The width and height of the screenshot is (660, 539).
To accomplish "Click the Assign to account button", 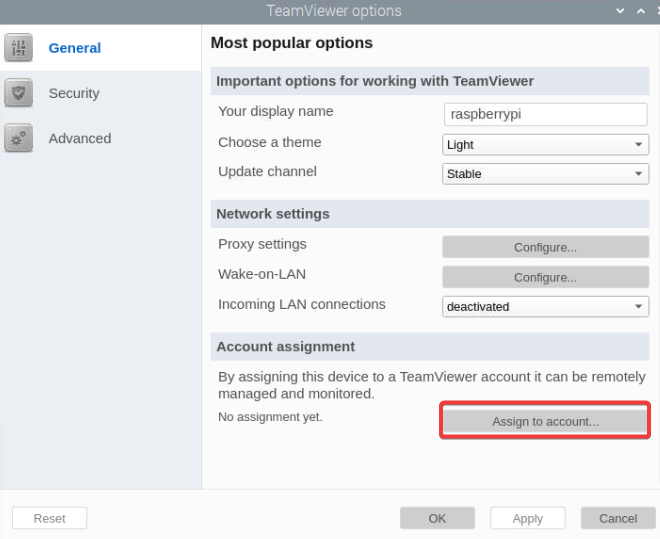I will pos(545,421).
